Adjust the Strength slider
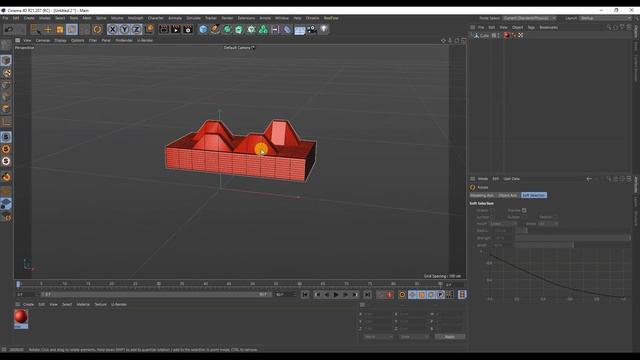The height and width of the screenshot is (360, 640). point(573,238)
